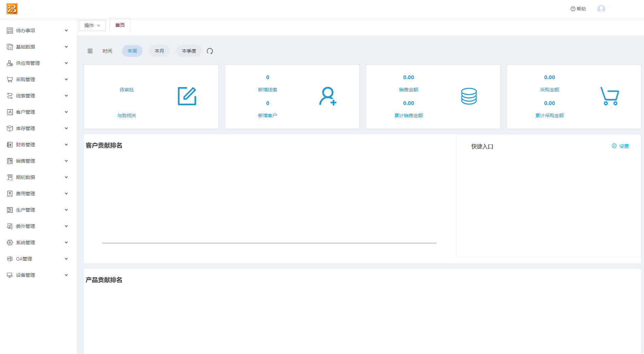Viewport: 644px width, 354px height.
Task: Expand the 期初数据 menu chevron
Action: pyautogui.click(x=66, y=177)
